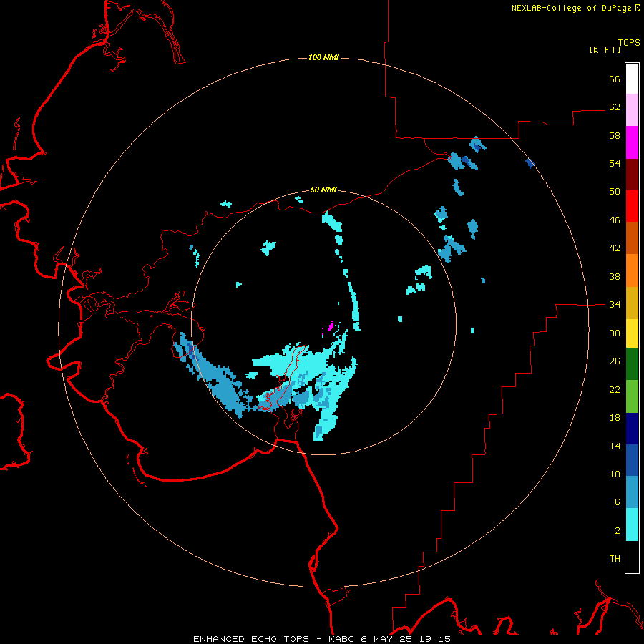The width and height of the screenshot is (644, 644).
Task: Click the legend value '42'
Action: click(615, 248)
